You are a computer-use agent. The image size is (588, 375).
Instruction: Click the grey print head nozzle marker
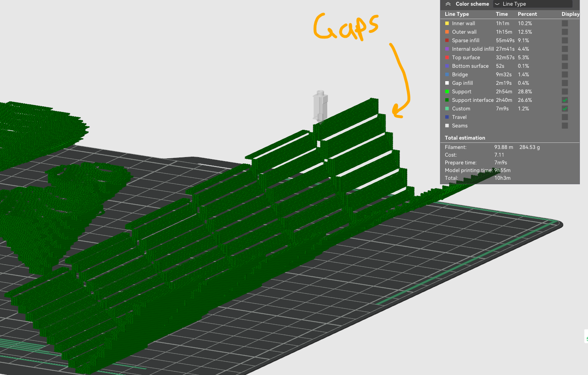coord(320,106)
